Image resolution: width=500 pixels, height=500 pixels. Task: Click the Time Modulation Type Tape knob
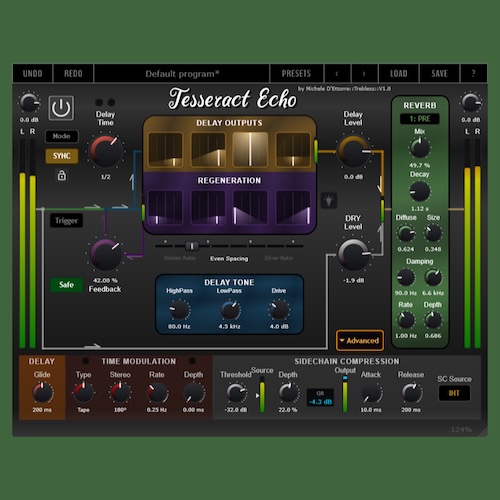point(83,393)
